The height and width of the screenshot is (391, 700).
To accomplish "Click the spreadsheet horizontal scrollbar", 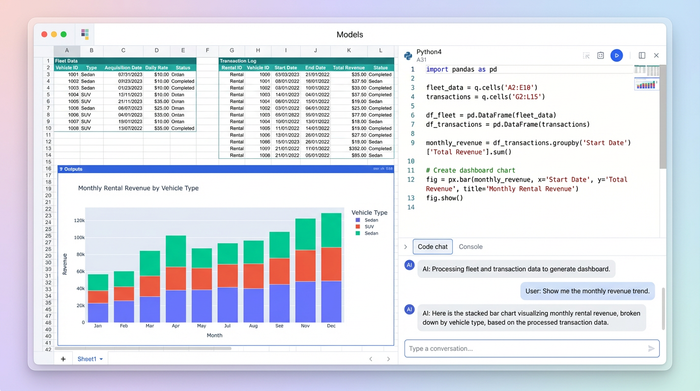I will click(143, 348).
